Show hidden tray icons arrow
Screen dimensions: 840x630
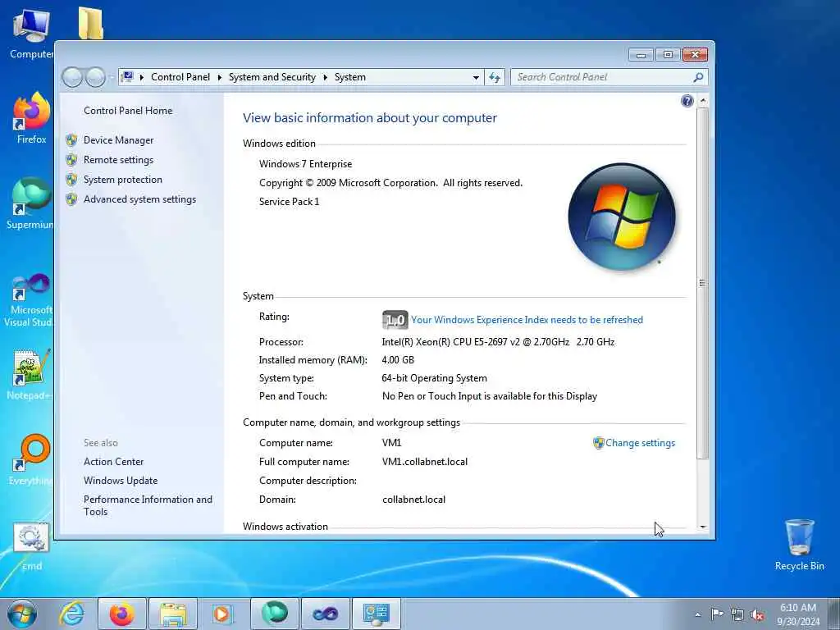tap(697, 614)
